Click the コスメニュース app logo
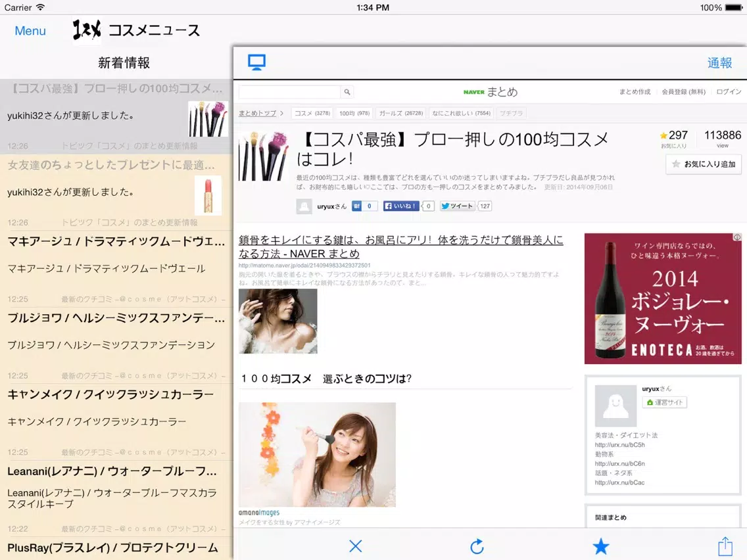Viewport: 747px width, 560px height. click(x=87, y=30)
